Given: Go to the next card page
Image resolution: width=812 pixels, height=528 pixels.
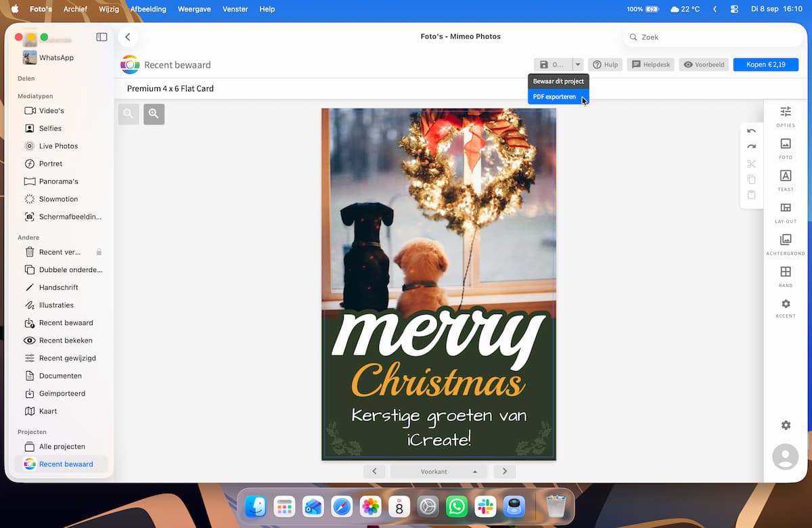Looking at the screenshot, I should point(505,472).
